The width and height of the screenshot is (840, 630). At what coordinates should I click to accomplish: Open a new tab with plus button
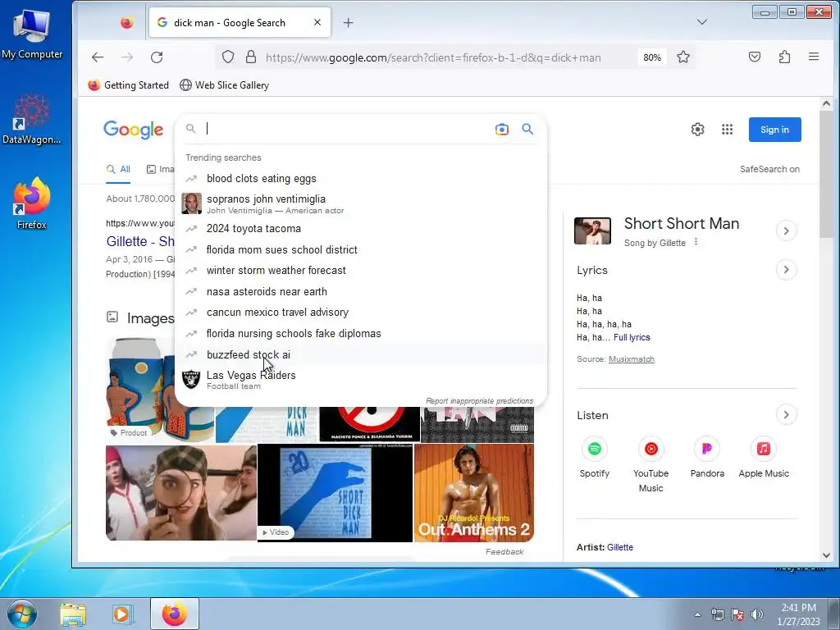pyautogui.click(x=348, y=22)
